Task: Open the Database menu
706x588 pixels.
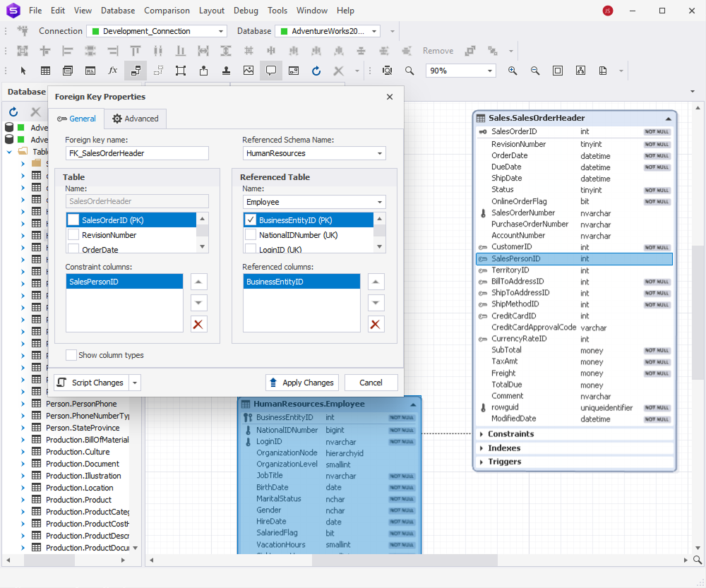Action: pyautogui.click(x=117, y=10)
